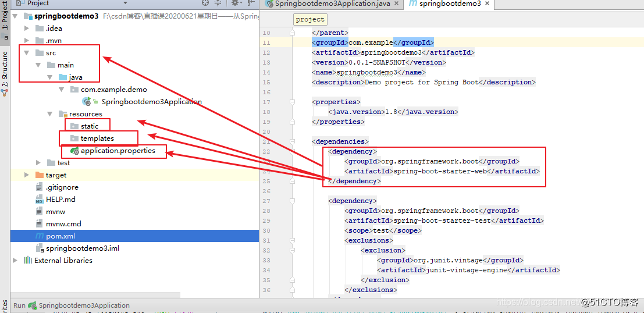Select the springbootdemo3.iml file name
The width and height of the screenshot is (644, 313).
click(x=83, y=248)
